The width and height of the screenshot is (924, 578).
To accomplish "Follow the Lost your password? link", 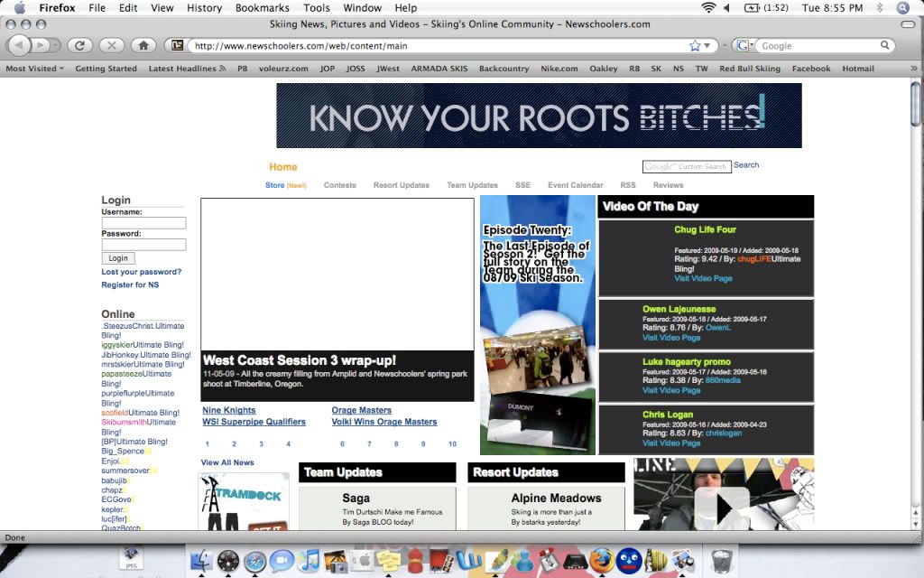I will (x=141, y=272).
